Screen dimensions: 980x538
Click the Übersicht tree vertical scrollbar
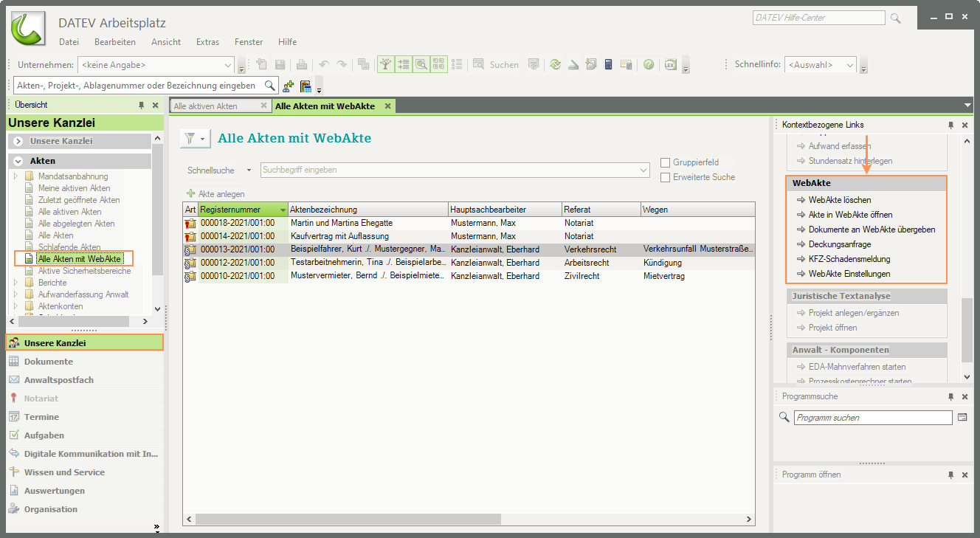(x=157, y=224)
